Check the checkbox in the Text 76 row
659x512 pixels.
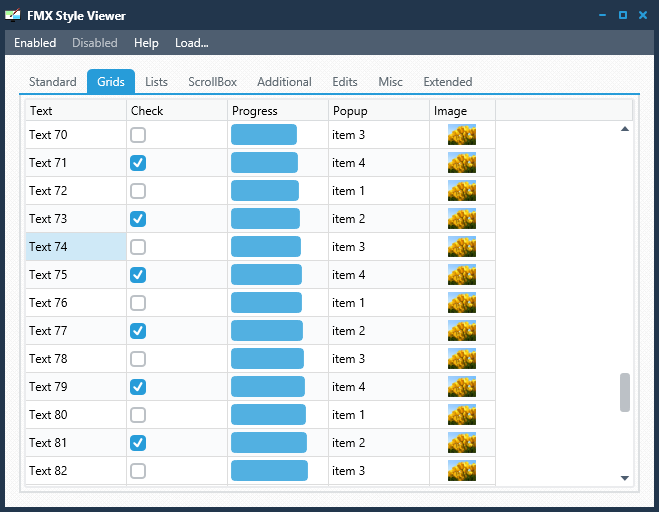tap(138, 303)
